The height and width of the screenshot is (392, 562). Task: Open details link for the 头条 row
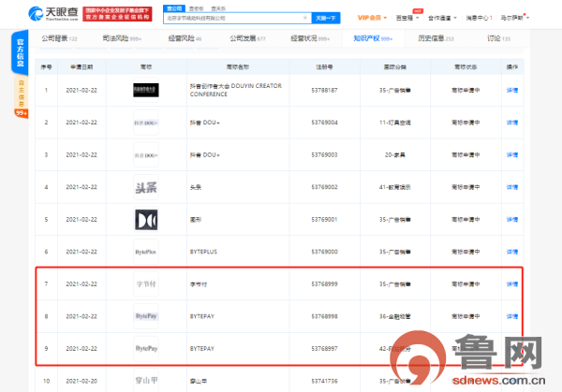(512, 187)
